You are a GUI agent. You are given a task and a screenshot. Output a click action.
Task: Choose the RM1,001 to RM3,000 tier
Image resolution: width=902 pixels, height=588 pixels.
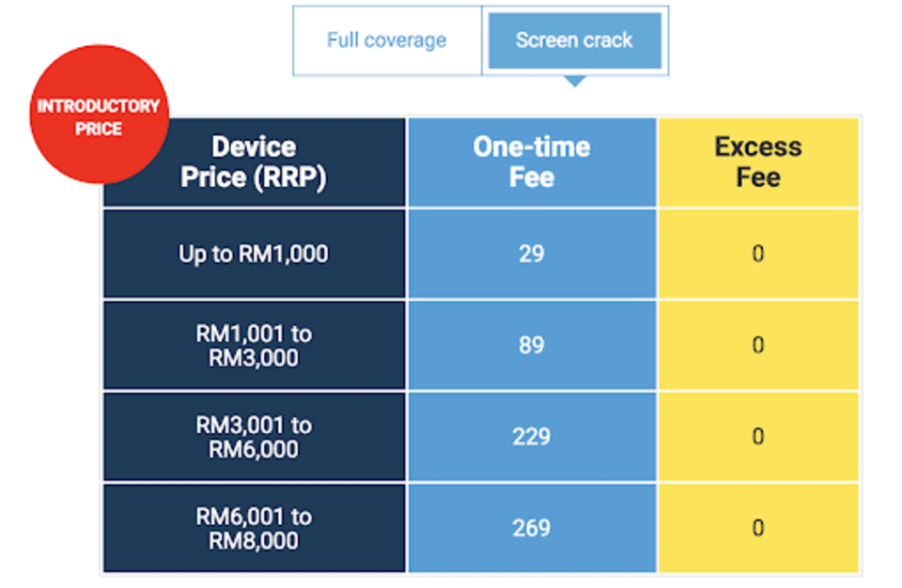(x=255, y=345)
